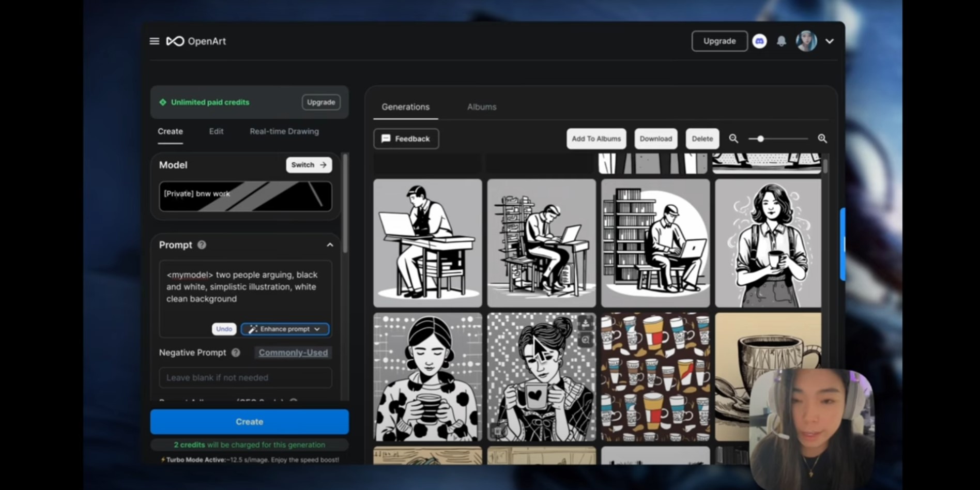980x490 pixels.
Task: Click the zoom out magnifier icon
Action: click(x=733, y=139)
